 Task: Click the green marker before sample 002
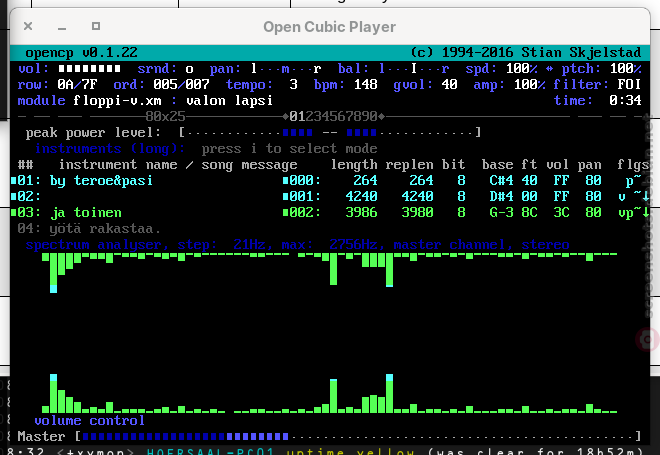(285, 212)
